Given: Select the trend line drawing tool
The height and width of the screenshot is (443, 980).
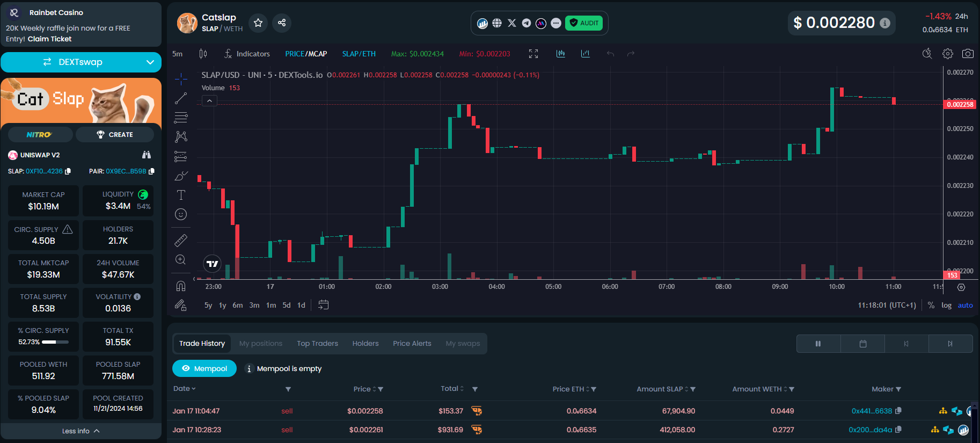Looking at the screenshot, I should pyautogui.click(x=181, y=98).
